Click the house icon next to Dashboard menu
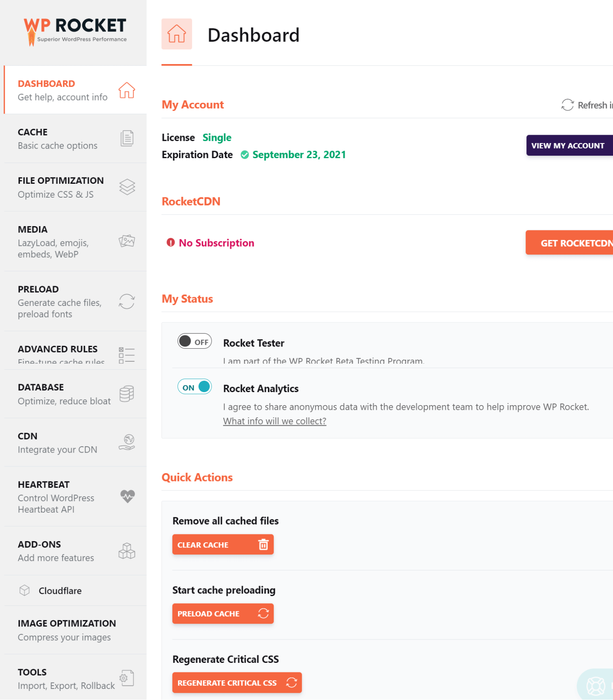 [x=127, y=90]
